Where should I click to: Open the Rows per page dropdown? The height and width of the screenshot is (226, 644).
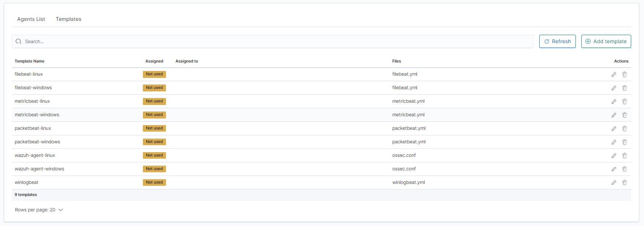coord(39,210)
